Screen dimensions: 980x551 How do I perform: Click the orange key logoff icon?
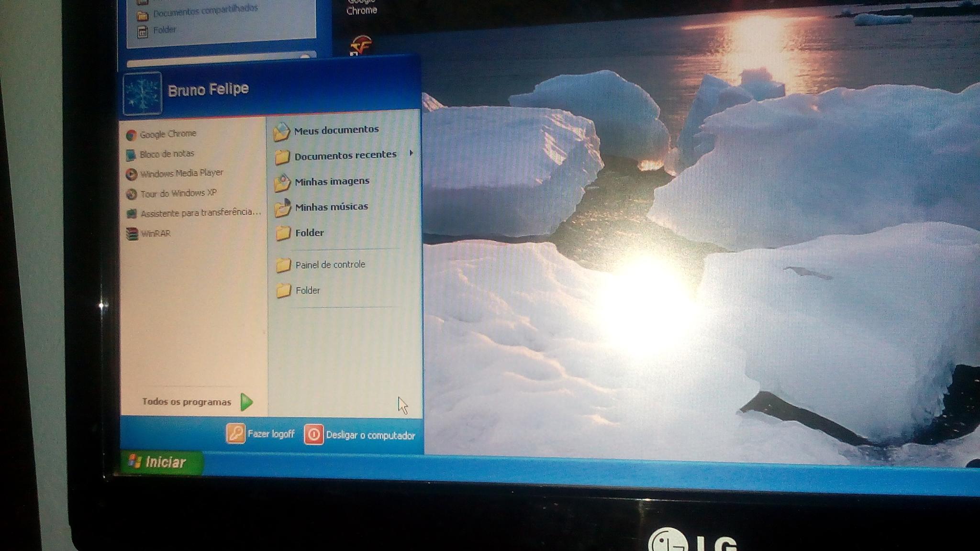(235, 434)
